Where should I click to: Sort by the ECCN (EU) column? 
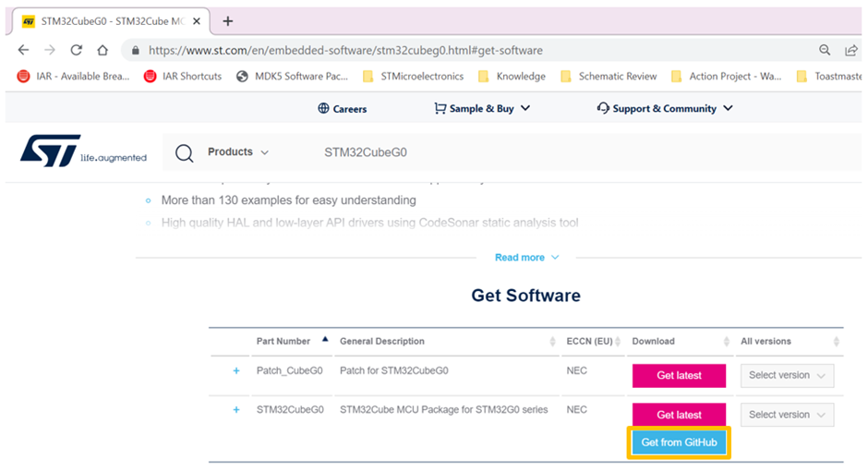click(x=594, y=341)
